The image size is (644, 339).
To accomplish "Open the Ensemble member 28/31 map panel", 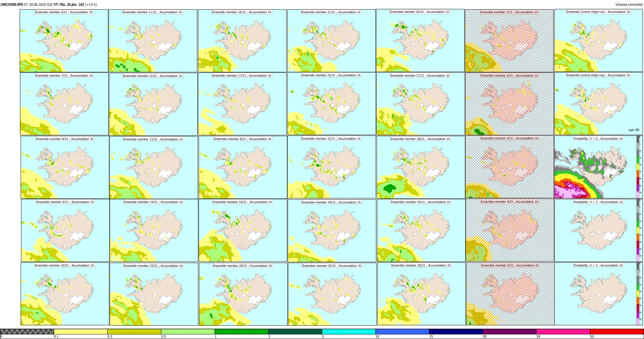I will pyautogui.click(x=421, y=167).
